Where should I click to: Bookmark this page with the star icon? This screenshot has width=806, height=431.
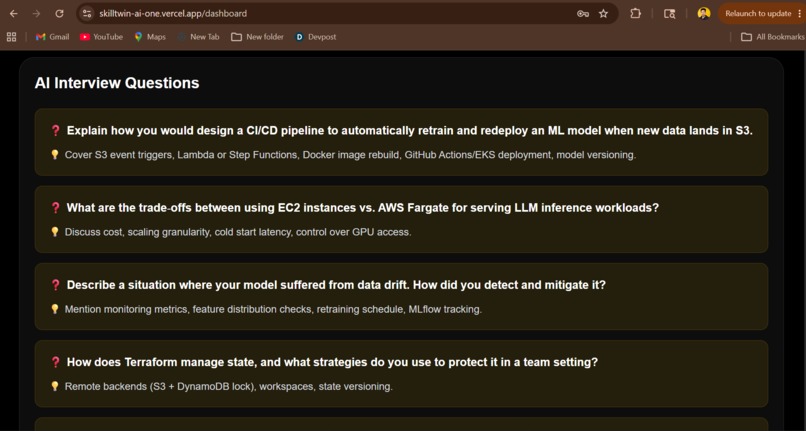pos(603,14)
